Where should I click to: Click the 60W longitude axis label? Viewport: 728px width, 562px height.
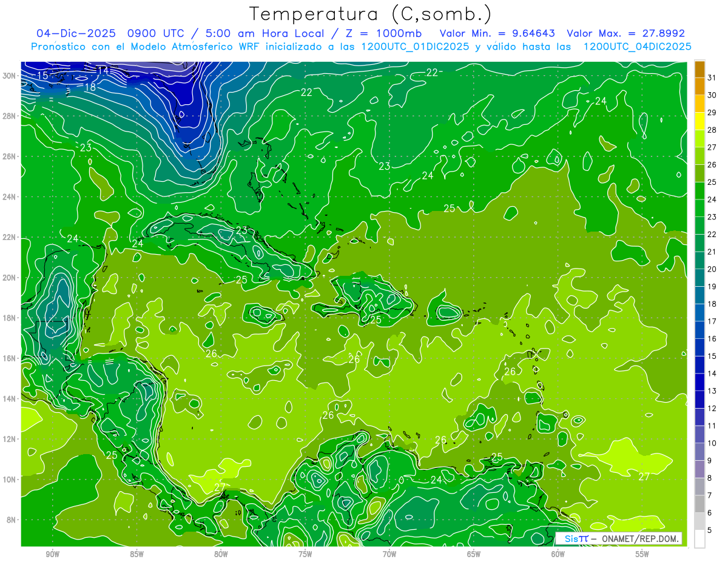(558, 554)
